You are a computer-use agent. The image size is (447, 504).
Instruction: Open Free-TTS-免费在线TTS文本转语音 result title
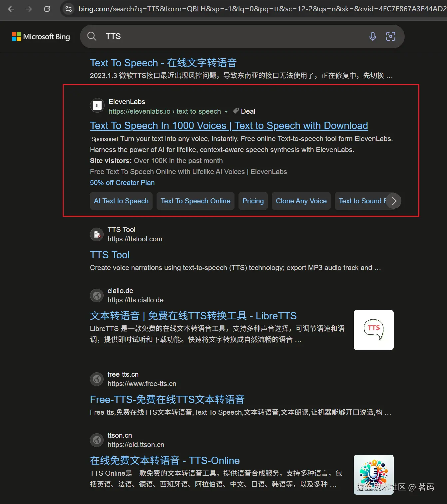click(167, 399)
